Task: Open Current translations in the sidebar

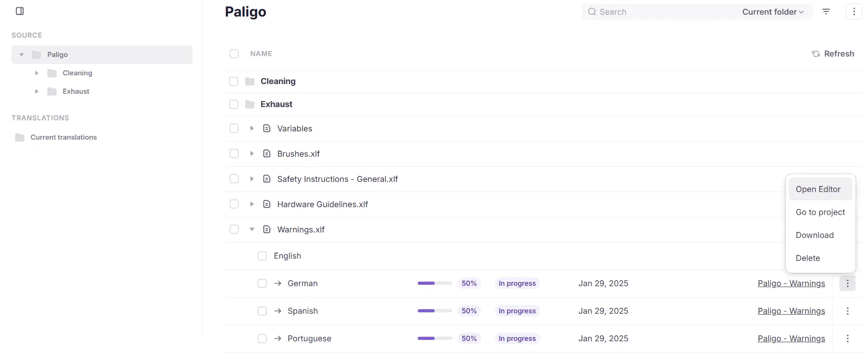Action: 63,137
